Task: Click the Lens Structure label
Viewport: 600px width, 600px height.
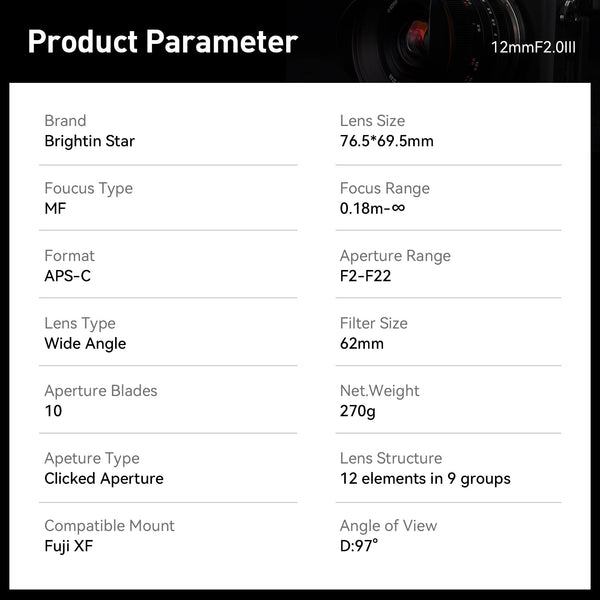Action: pos(390,458)
